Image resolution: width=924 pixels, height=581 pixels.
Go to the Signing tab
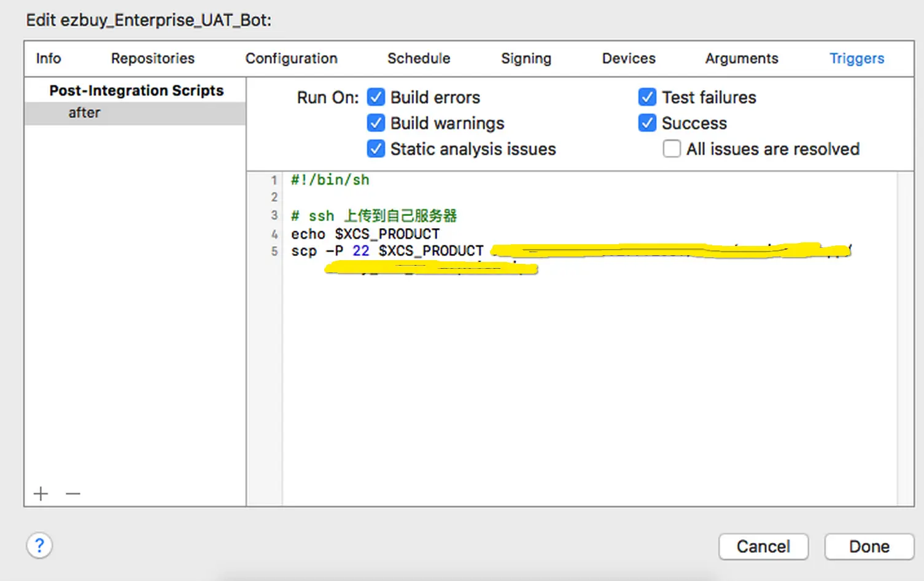click(526, 58)
